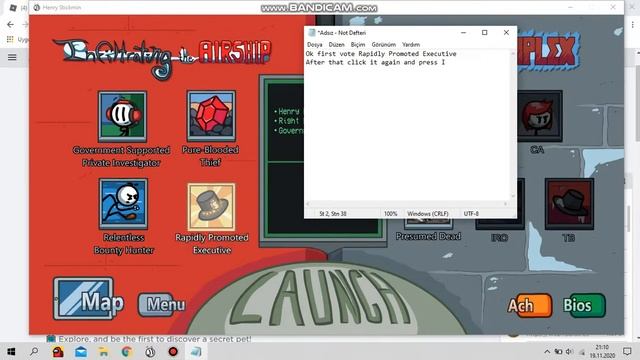Click the locked CA red-haired character icon

(x=540, y=116)
